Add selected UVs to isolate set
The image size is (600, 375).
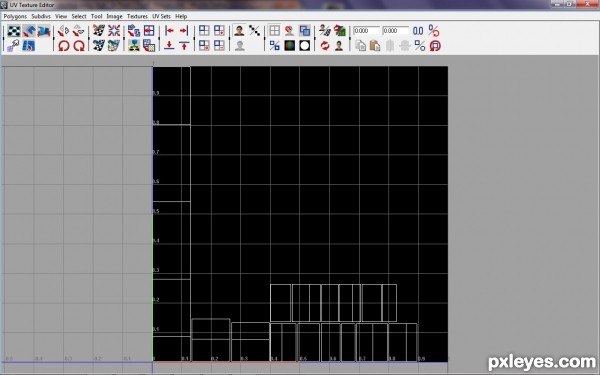219,31
